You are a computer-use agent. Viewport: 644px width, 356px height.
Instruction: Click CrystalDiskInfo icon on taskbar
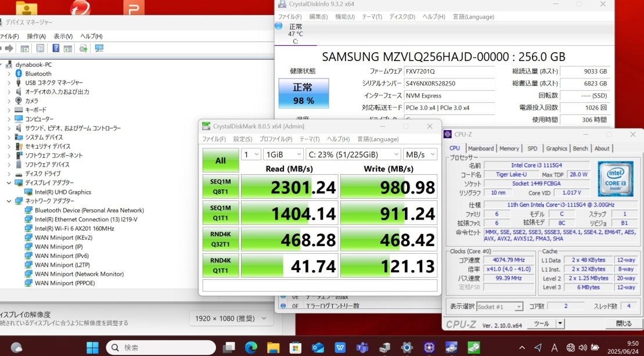point(451,347)
